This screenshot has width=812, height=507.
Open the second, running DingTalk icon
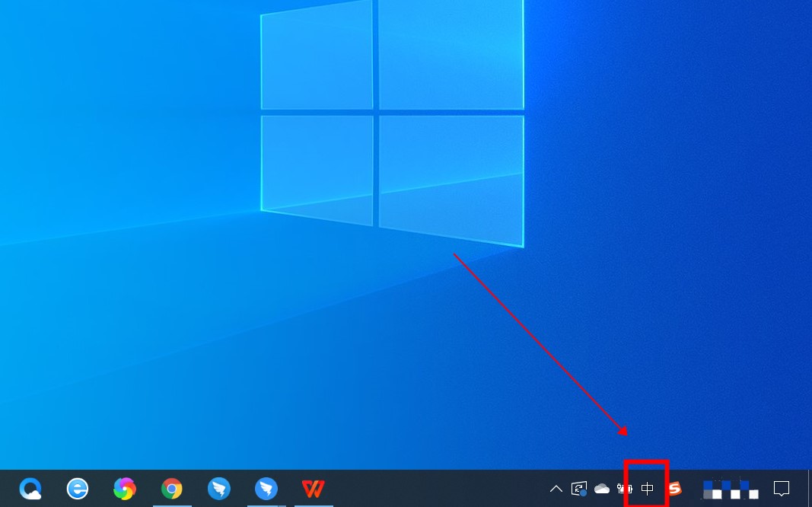[x=266, y=488]
